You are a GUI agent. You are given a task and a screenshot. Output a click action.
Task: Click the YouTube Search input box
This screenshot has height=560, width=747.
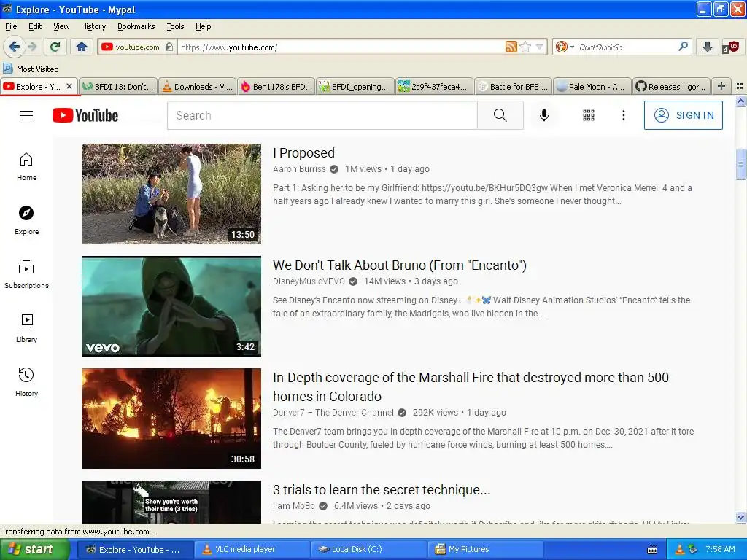[x=322, y=115]
